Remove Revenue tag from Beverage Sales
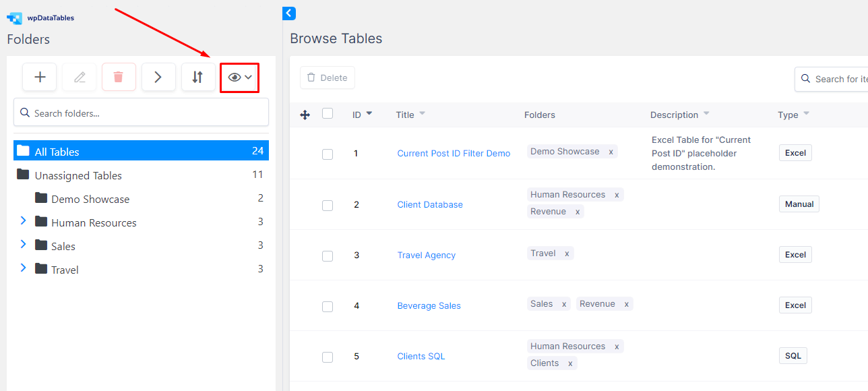Viewport: 868px width, 391px height. pos(626,305)
